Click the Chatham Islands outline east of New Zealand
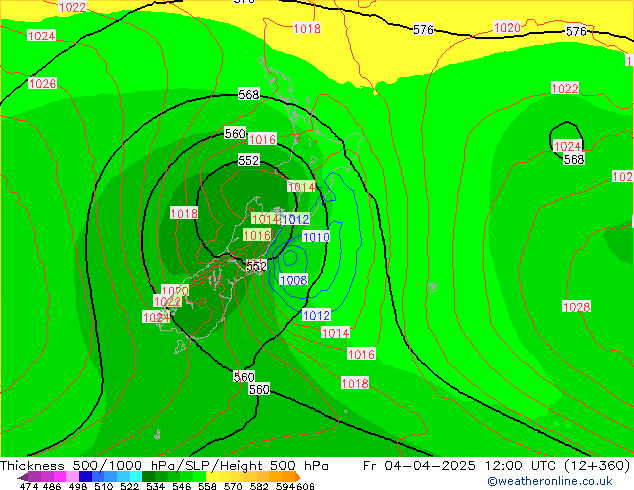Viewport: 634px width, 490px height. point(433,287)
